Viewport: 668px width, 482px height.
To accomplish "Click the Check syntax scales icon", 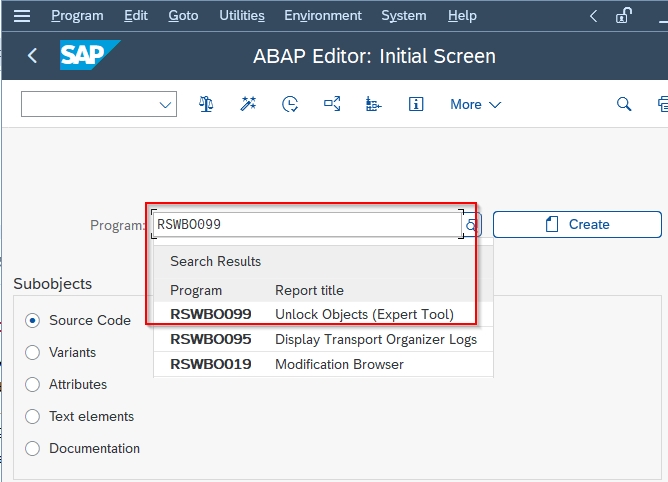I will [206, 104].
